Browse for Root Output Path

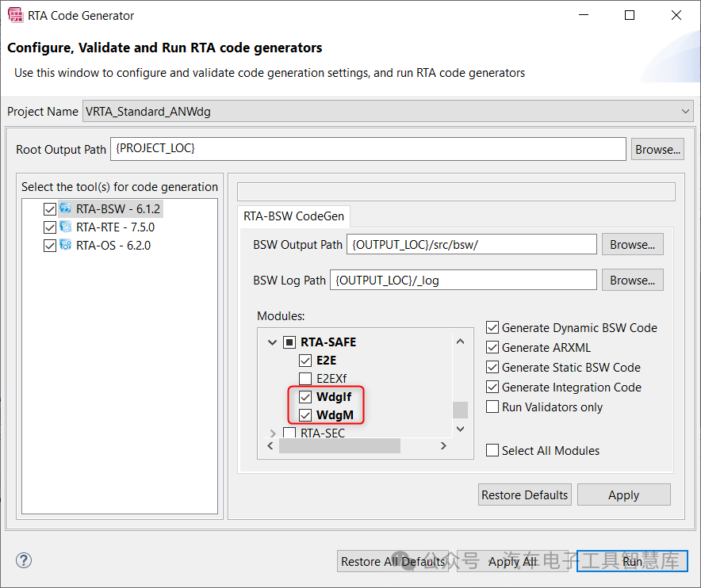[657, 149]
